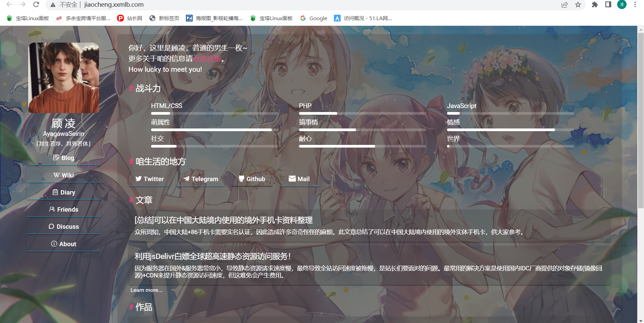Click the page vertical scrollbar thumb

point(641,121)
